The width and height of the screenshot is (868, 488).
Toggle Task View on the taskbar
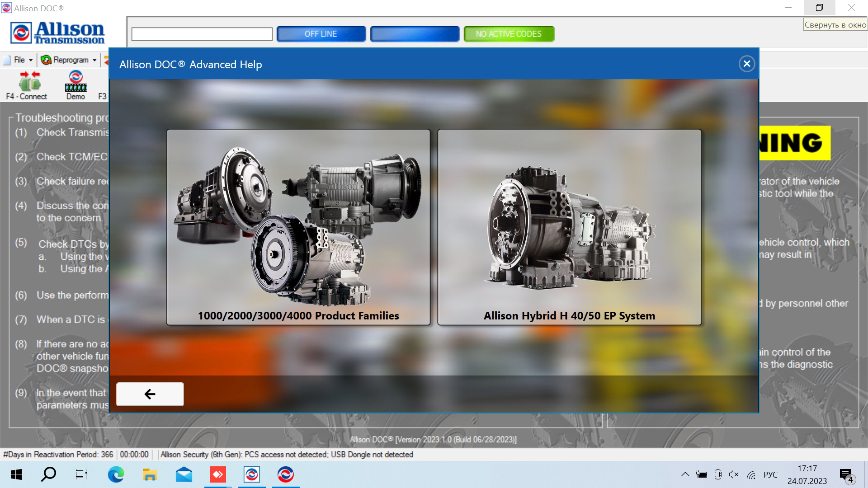(81, 474)
